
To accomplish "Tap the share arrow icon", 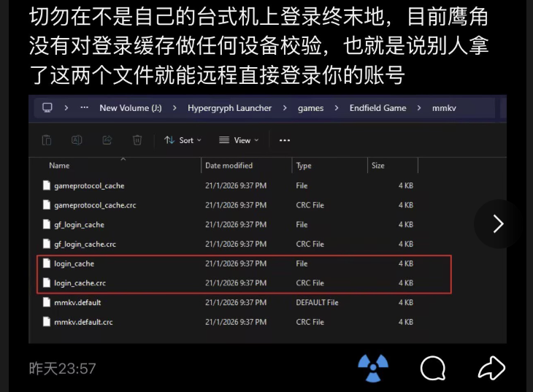I will [491, 367].
